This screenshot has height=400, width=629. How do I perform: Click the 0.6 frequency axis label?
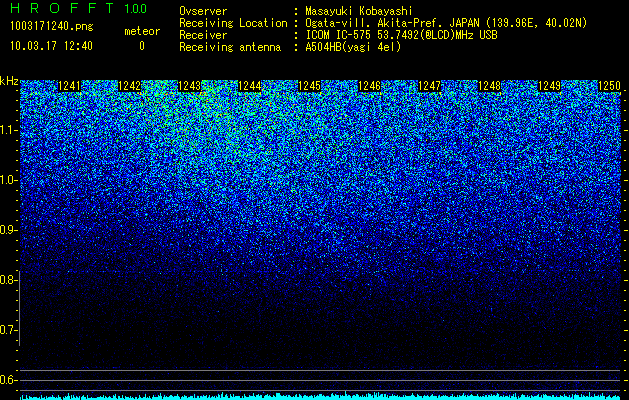click(8, 380)
